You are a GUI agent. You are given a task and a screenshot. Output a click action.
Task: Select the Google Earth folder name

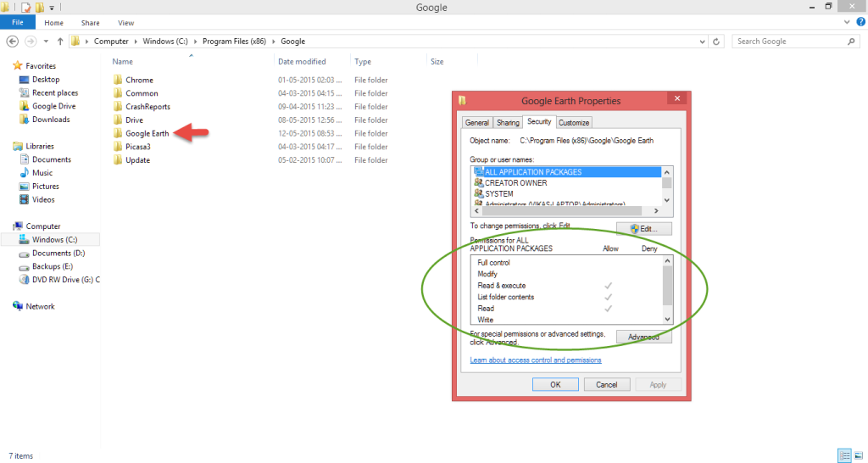pyautogui.click(x=147, y=133)
